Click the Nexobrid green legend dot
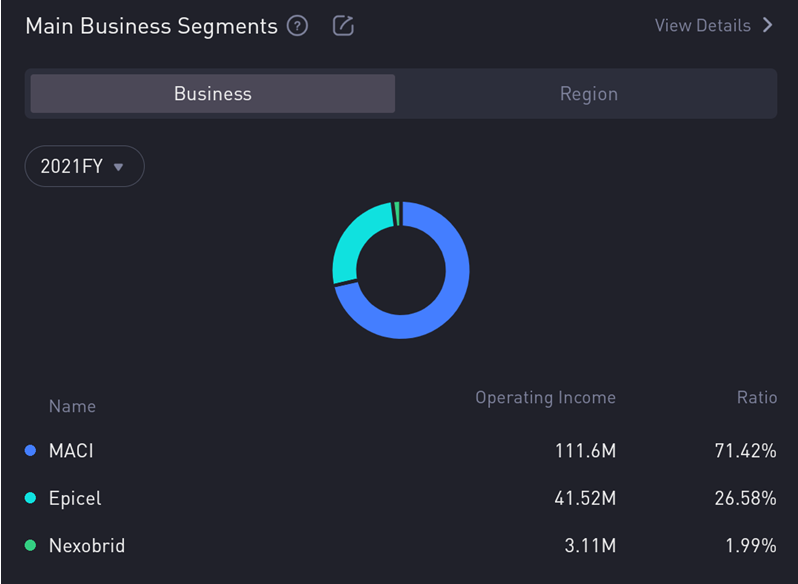This screenshot has width=798, height=584. pyautogui.click(x=30, y=546)
